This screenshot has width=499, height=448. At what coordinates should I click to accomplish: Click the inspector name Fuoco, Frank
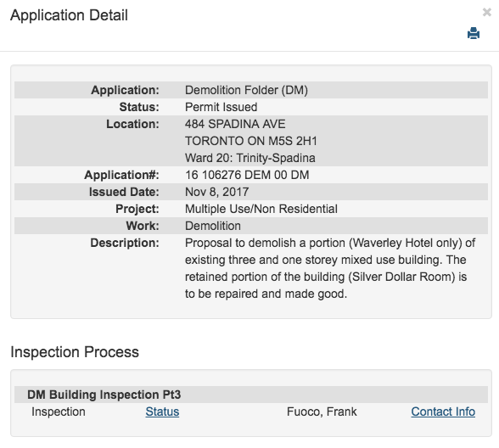(x=322, y=412)
